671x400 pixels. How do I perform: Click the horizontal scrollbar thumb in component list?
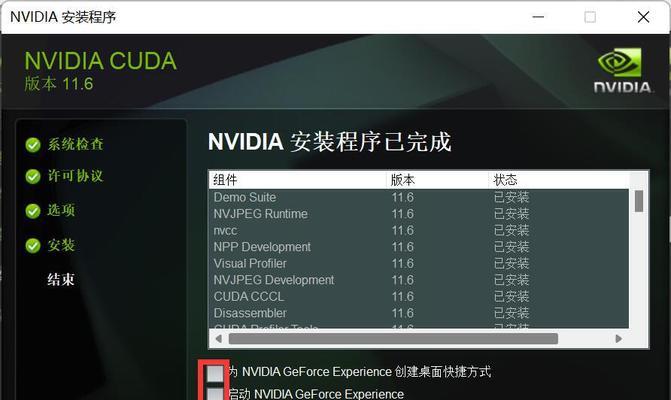(393, 339)
